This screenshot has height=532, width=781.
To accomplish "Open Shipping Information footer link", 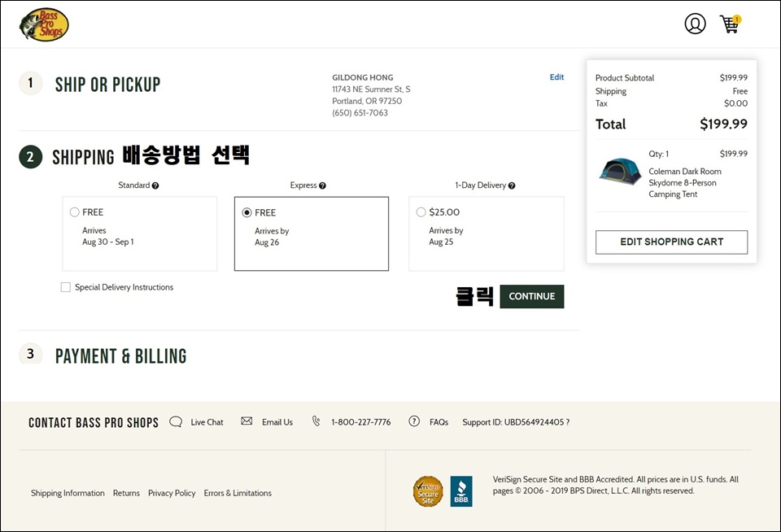I will (x=68, y=493).
